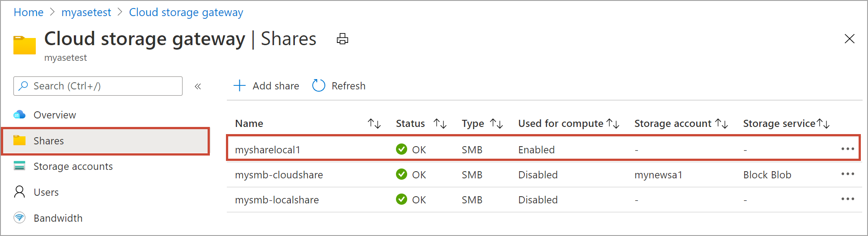
Task: Click the Refresh circular arrow icon
Action: click(319, 86)
